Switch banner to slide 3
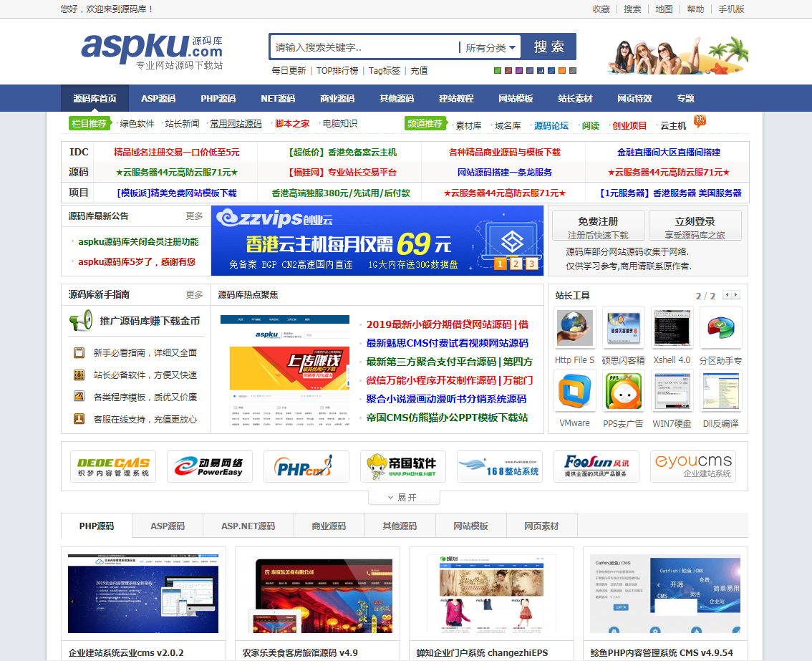Image resolution: width=812 pixels, height=661 pixels. (531, 264)
